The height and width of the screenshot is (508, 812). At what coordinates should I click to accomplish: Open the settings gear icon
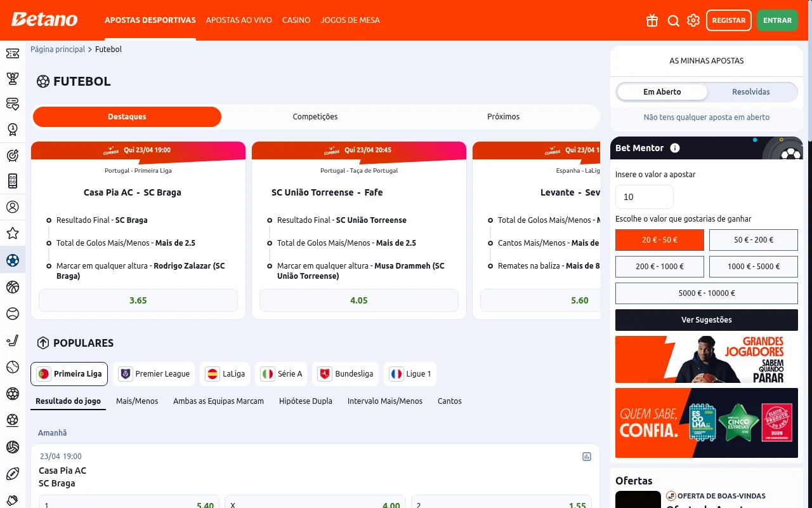click(693, 20)
